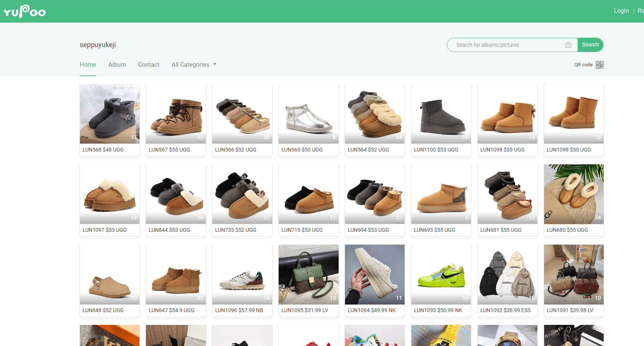
Task: Click the seppuyukeji store name
Action: tap(98, 45)
